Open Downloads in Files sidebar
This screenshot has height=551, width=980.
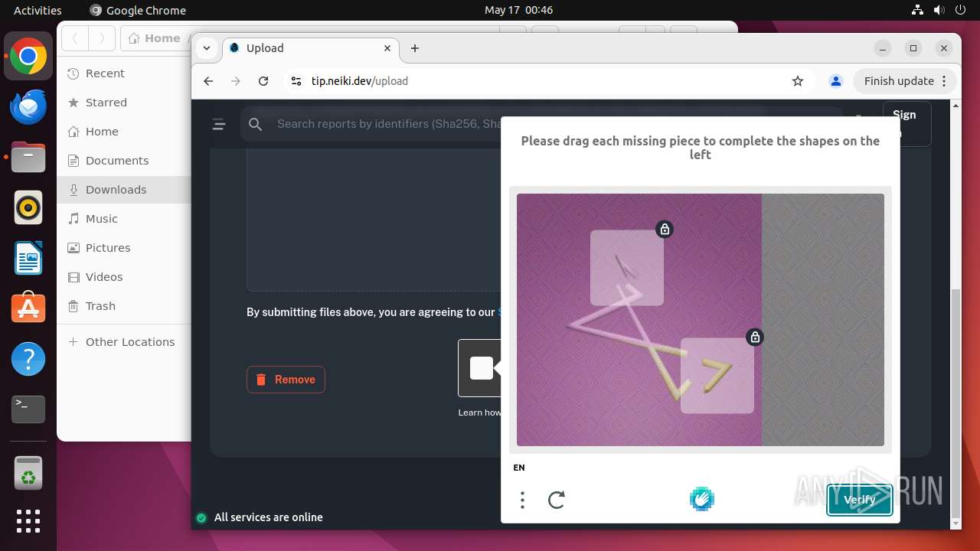[124, 190]
